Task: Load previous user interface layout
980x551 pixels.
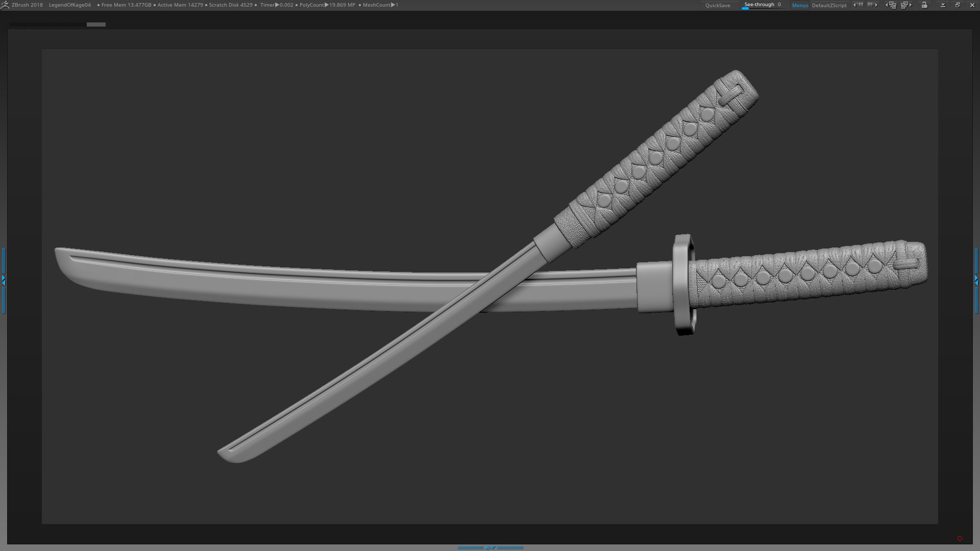Action: pyautogui.click(x=891, y=5)
